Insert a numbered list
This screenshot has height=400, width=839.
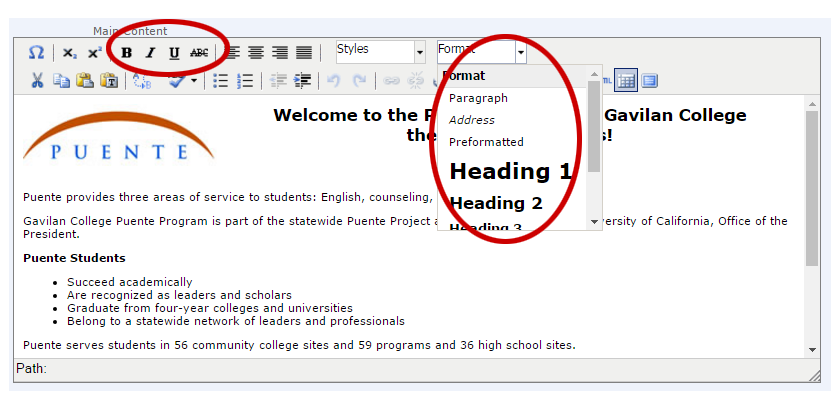pos(245,81)
